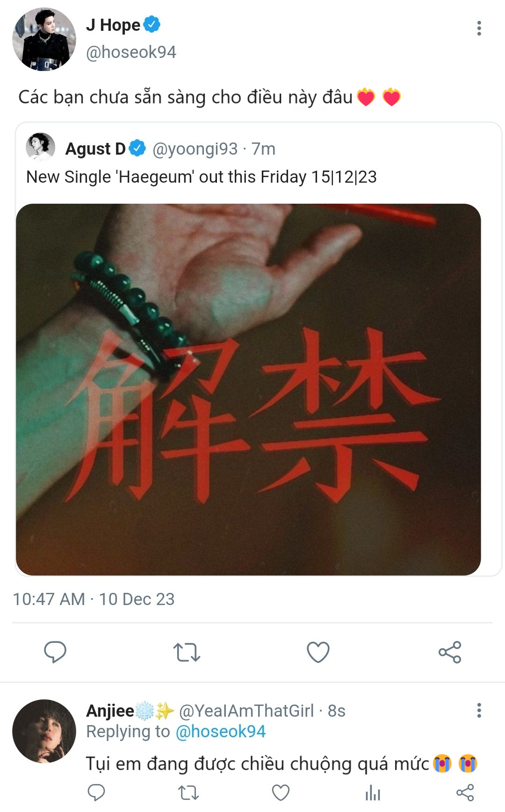Open the three-dot menu on Anjiee's reply
This screenshot has height=812, width=505.
point(479,710)
